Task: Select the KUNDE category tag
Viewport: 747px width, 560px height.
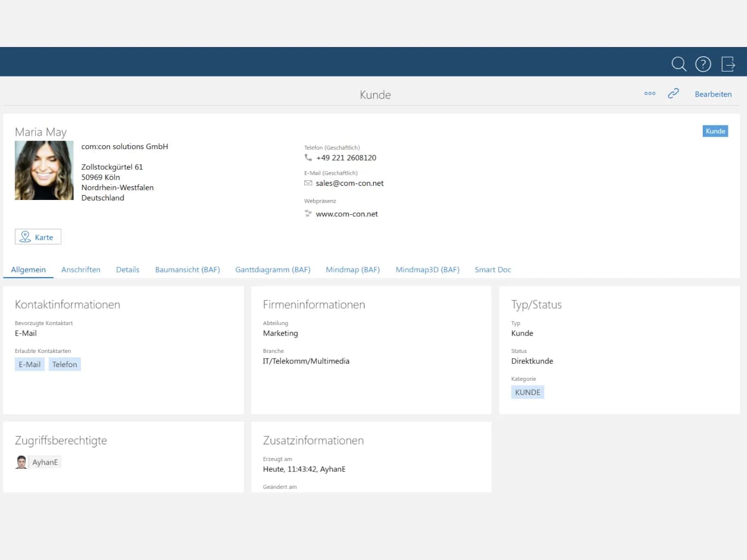Action: pyautogui.click(x=527, y=392)
